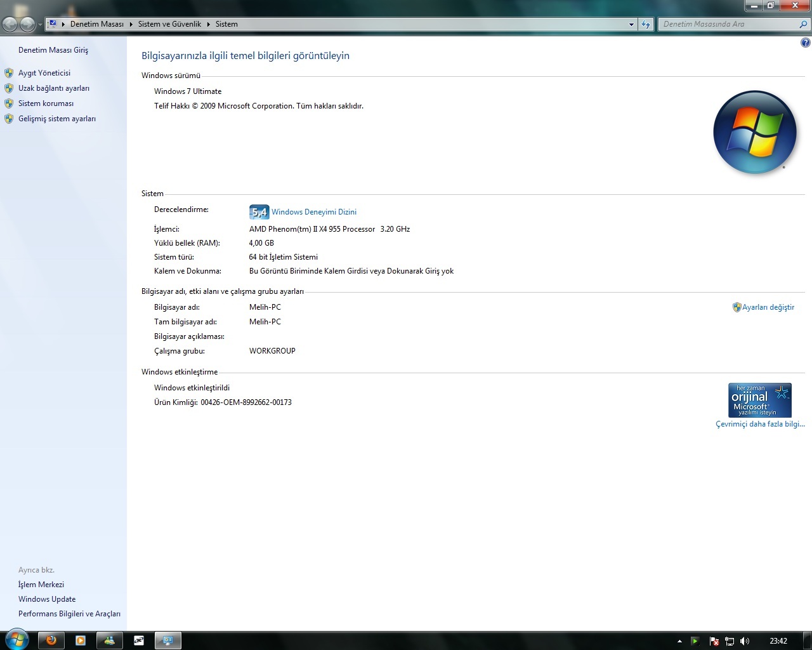The height and width of the screenshot is (650, 812).
Task: Expand arrow after Sistem ve Güvenlik breadcrumb
Action: coord(208,24)
